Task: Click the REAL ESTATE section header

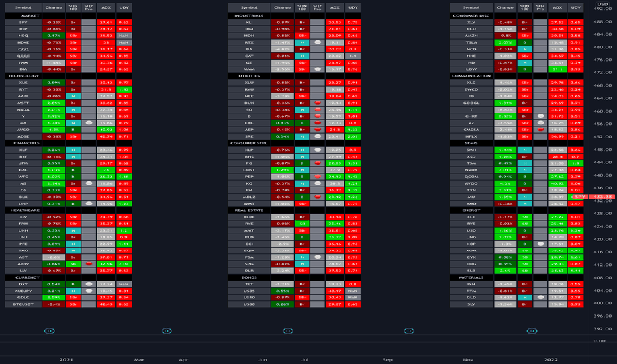Action: click(249, 210)
